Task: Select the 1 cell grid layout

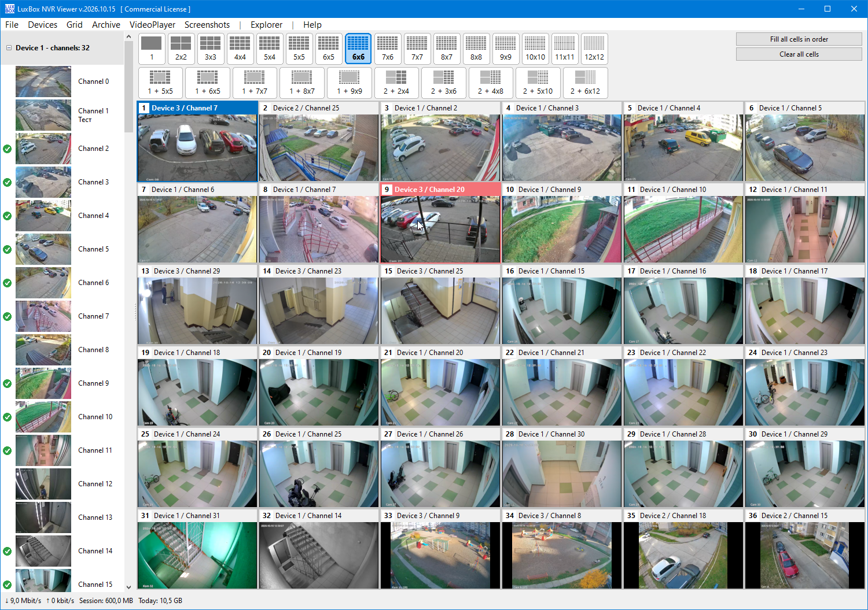Action: click(x=152, y=49)
